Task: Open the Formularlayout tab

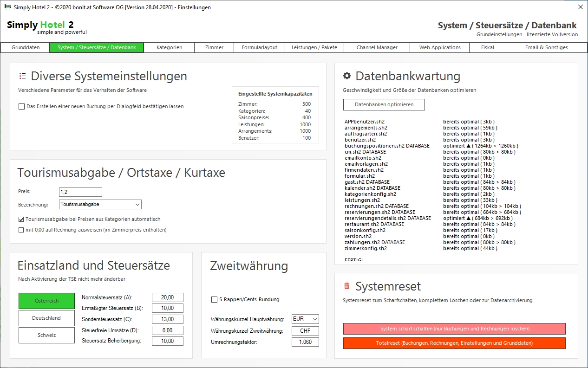Action: tap(260, 47)
